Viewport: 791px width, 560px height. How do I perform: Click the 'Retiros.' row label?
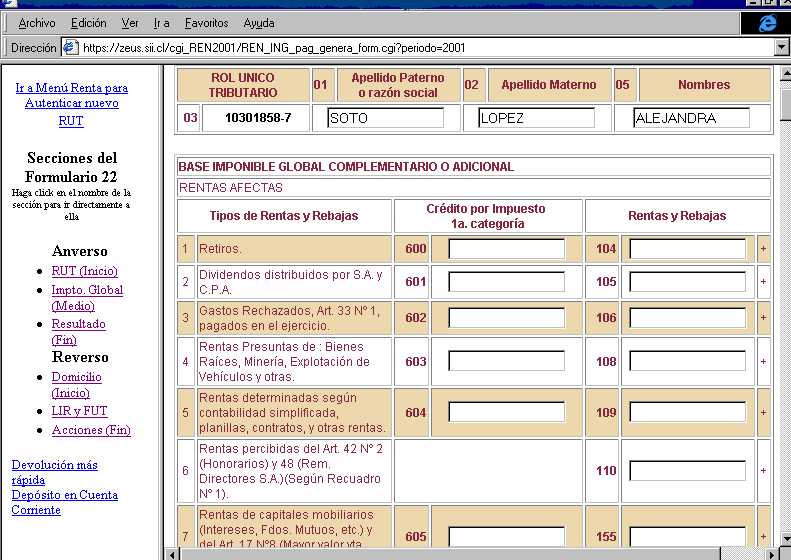[x=220, y=249]
